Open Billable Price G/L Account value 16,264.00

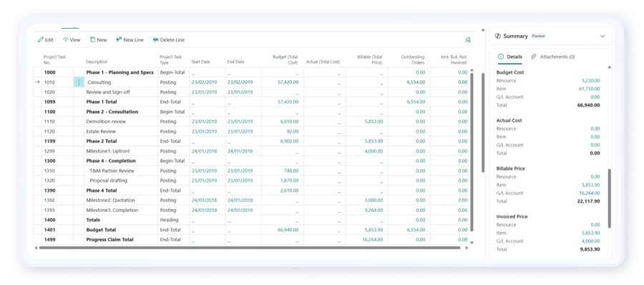point(590,193)
